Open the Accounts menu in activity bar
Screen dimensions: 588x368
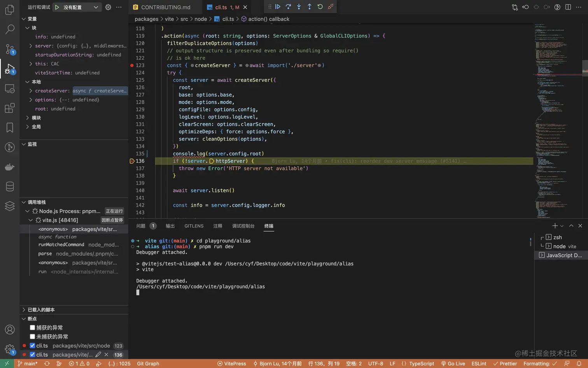click(10, 329)
